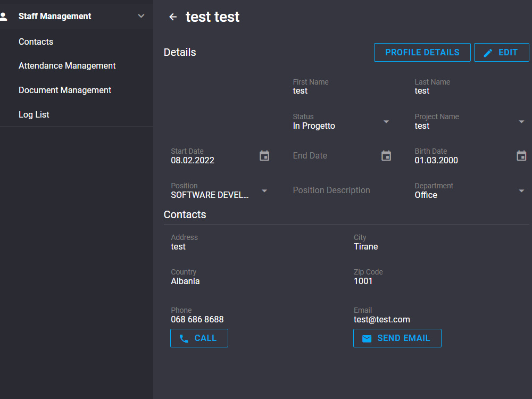Open Document Management

click(65, 90)
